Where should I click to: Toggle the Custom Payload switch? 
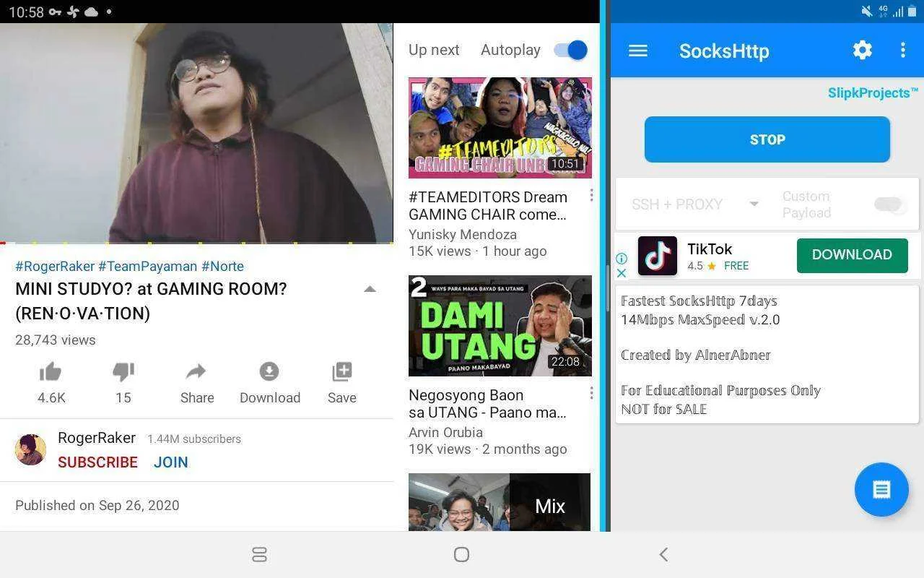click(889, 204)
